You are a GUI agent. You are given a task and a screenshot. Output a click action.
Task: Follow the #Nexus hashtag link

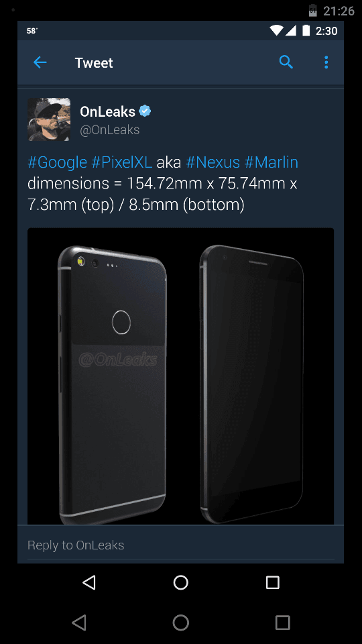[x=213, y=162]
